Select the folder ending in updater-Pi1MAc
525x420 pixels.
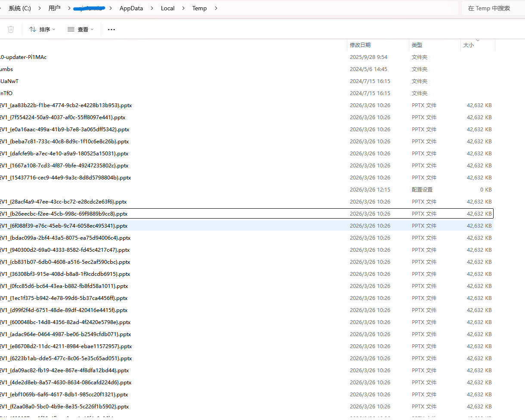[247, 57]
